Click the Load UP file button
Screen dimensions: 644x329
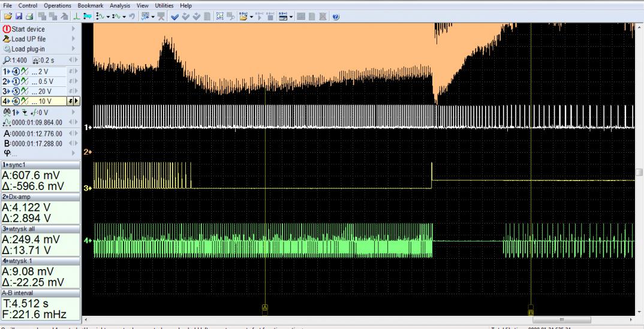tap(28, 40)
